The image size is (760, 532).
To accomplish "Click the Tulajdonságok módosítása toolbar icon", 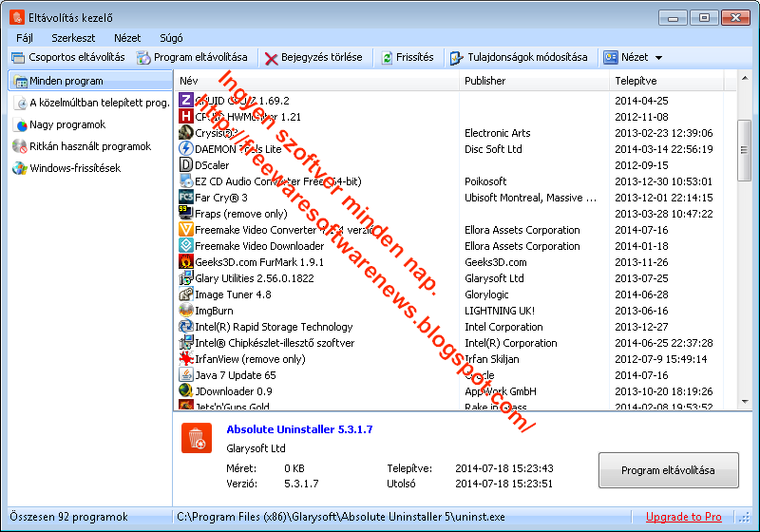I will click(456, 58).
